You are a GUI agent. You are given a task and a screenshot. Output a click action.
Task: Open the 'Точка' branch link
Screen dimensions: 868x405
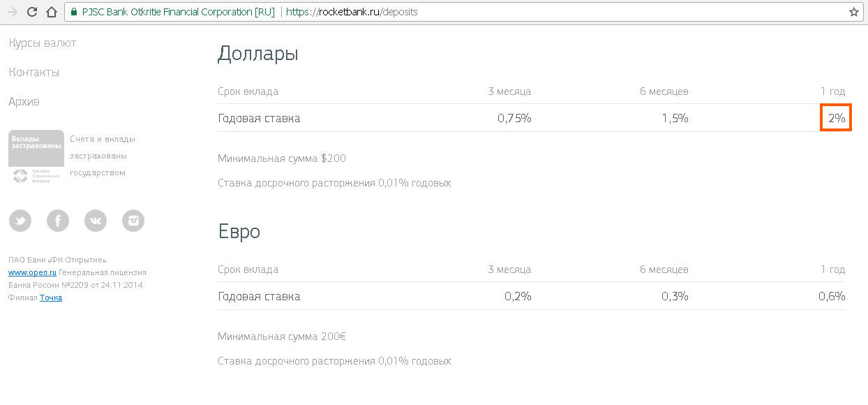(51, 297)
